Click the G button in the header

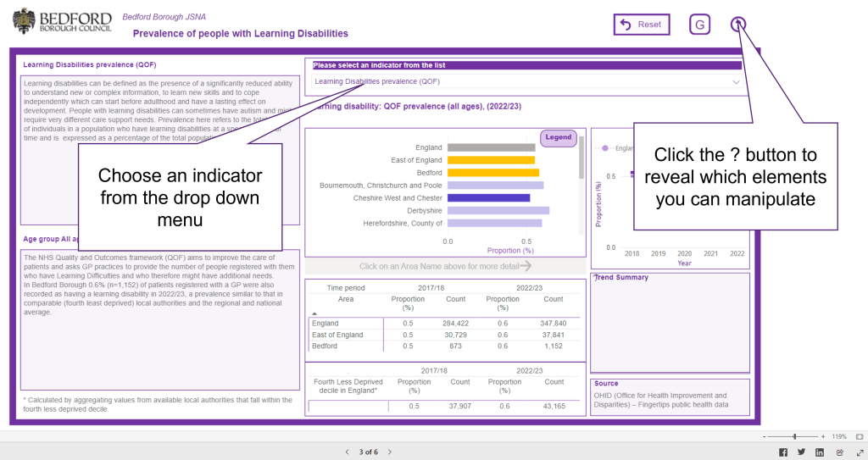(699, 25)
